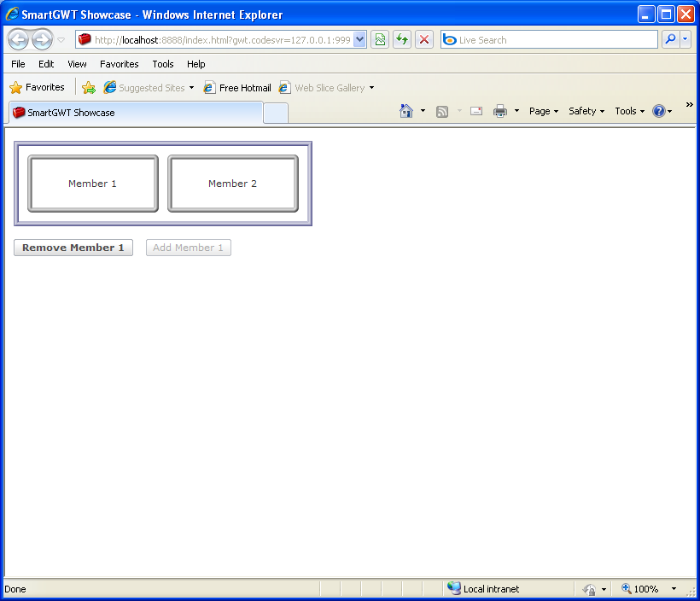Open the View menu
The width and height of the screenshot is (700, 601).
77,64
